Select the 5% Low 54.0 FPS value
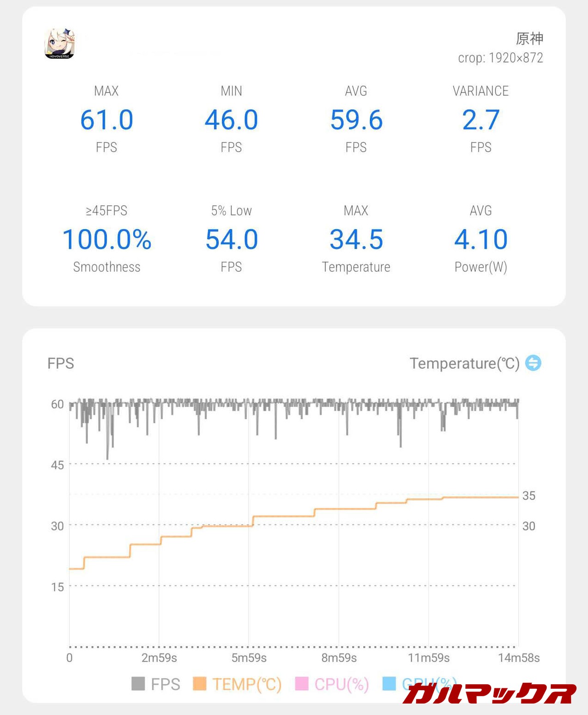588x715 pixels. (231, 239)
